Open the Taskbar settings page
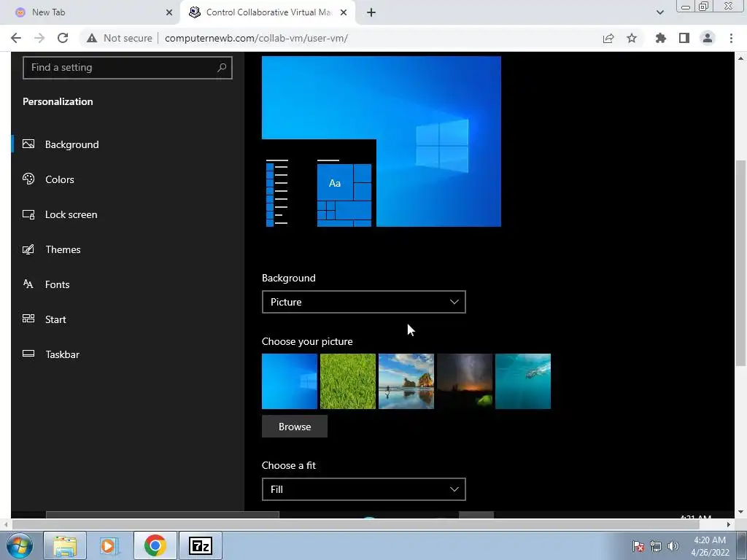 (x=62, y=354)
